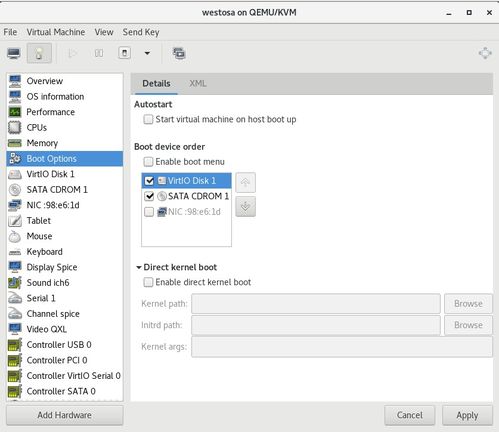Viewport: 499px width, 432px height.
Task: Click the Apply button
Action: pyautogui.click(x=467, y=415)
